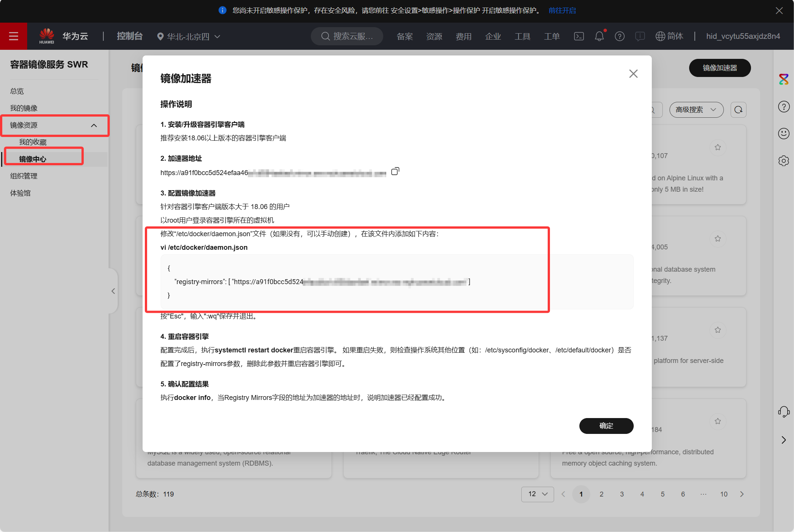794x532 pixels.
Task: Open settings hexagon icon on right sidebar
Action: tap(783, 161)
